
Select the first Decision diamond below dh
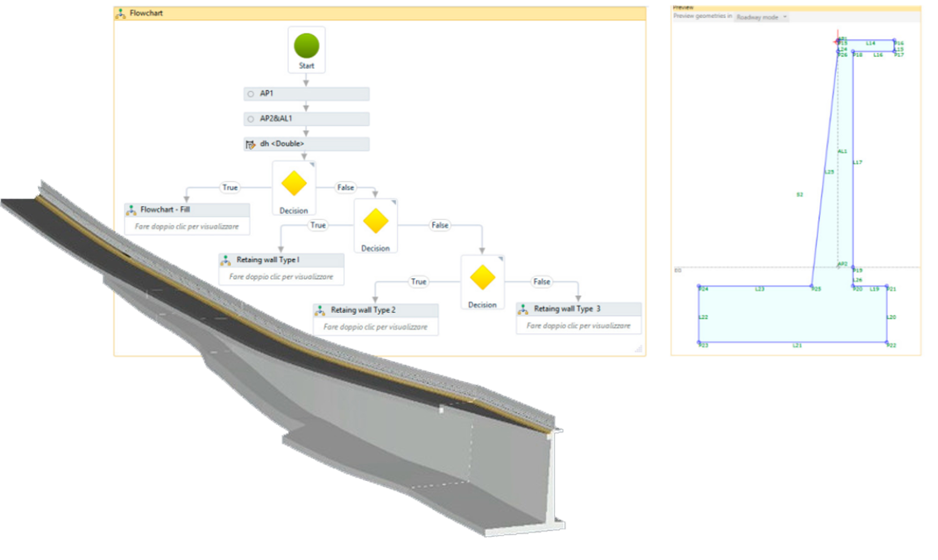point(294,183)
